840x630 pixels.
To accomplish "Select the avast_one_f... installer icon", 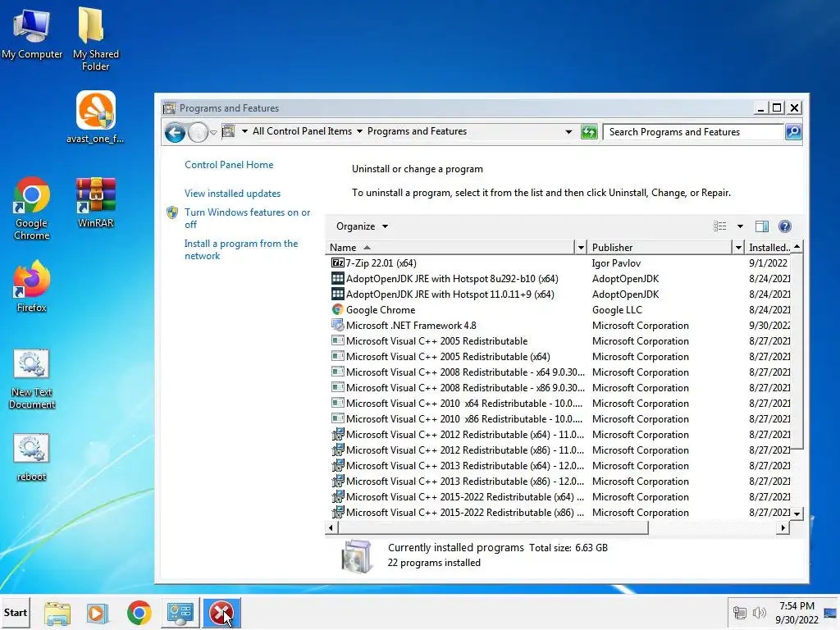I will [x=95, y=116].
